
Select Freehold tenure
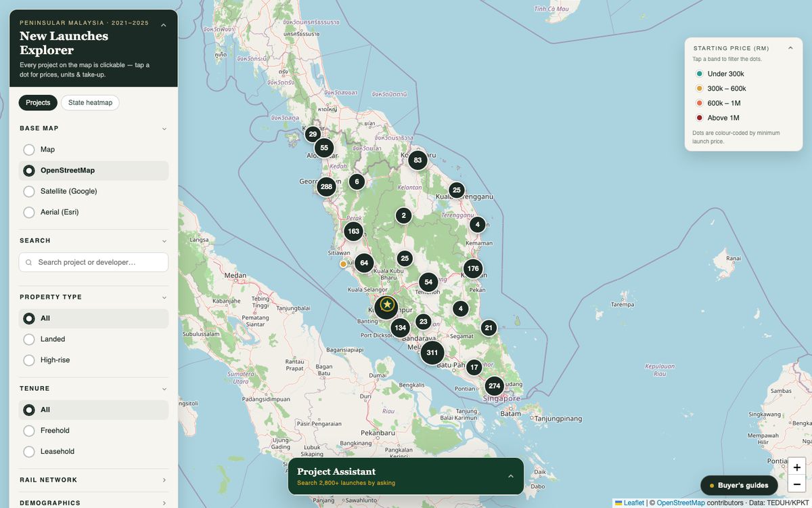[x=93, y=431]
